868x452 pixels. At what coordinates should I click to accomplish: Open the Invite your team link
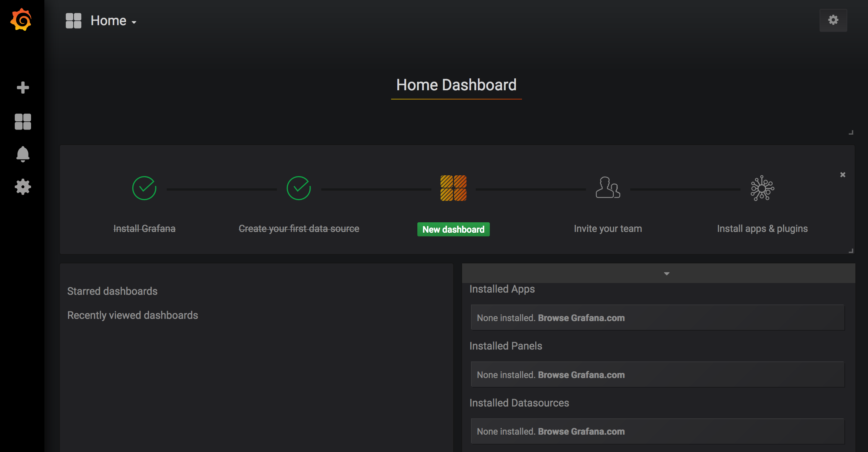click(x=608, y=229)
